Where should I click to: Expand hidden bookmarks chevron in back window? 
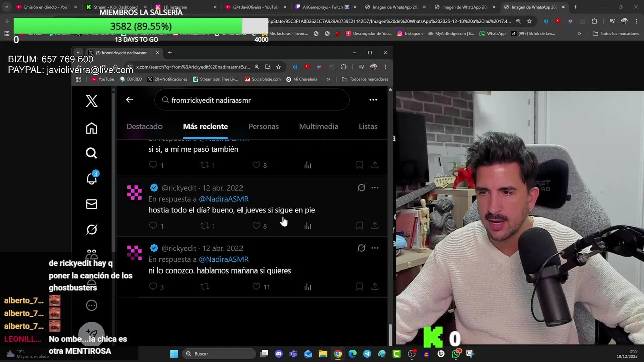coord(579,33)
